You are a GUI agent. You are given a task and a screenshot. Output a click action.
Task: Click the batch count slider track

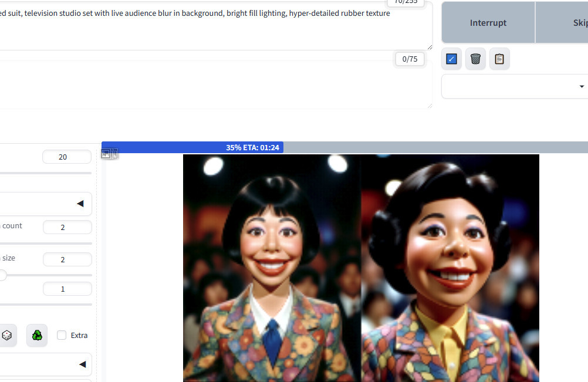(46, 244)
